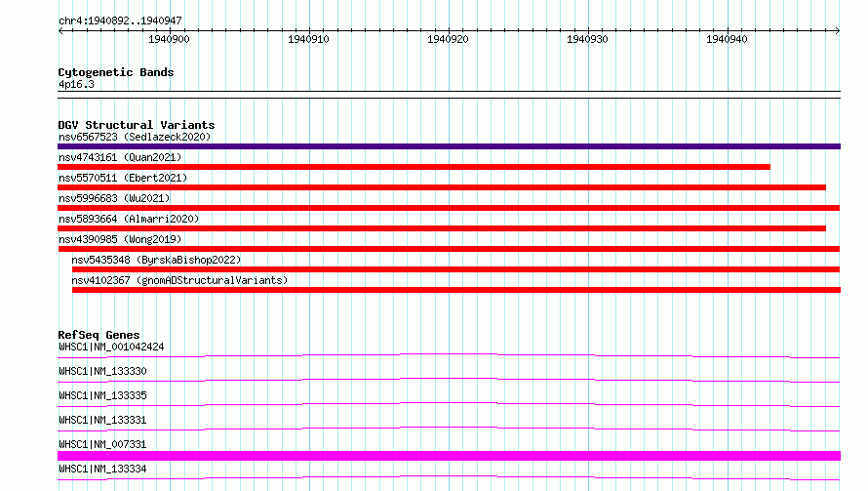Click the WHSC1|NM_133334 intron line
This screenshot has width=868, height=491.
tap(449, 477)
